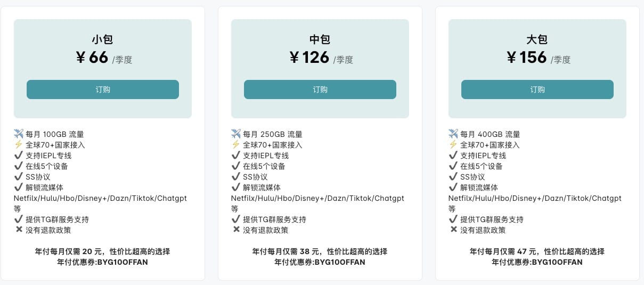Click coupon code BYG10OFFAN under 小包
This screenshot has width=644, height=285.
click(125, 262)
